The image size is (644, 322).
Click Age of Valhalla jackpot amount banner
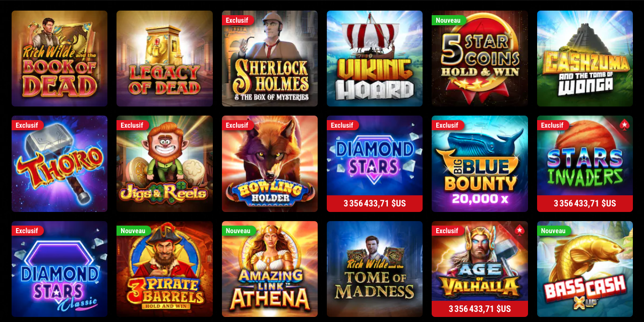click(x=480, y=309)
